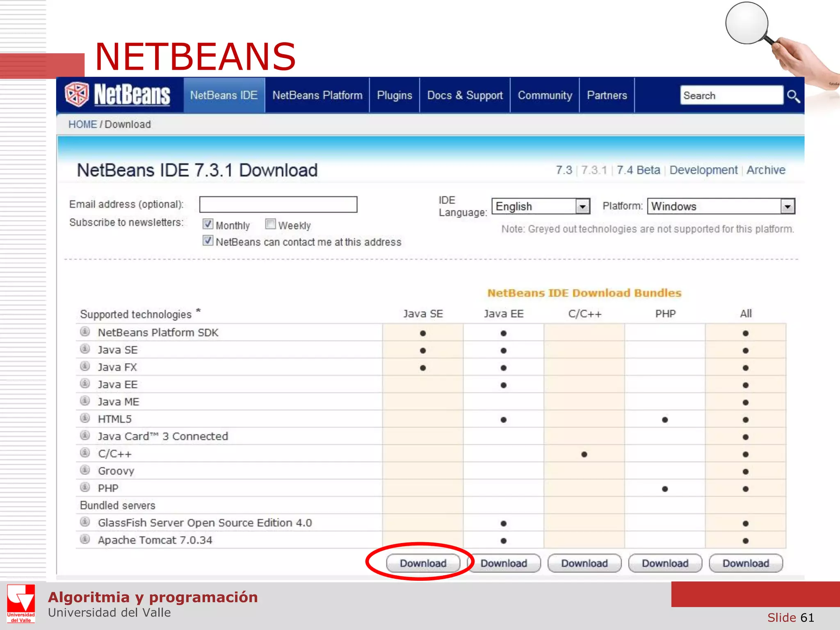Screen dimensions: 840x630
Task: Click the Java EE column header
Action: point(504,314)
